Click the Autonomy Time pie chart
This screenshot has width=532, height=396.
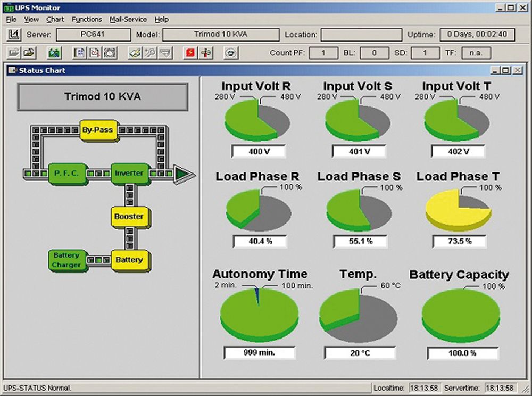(260, 316)
